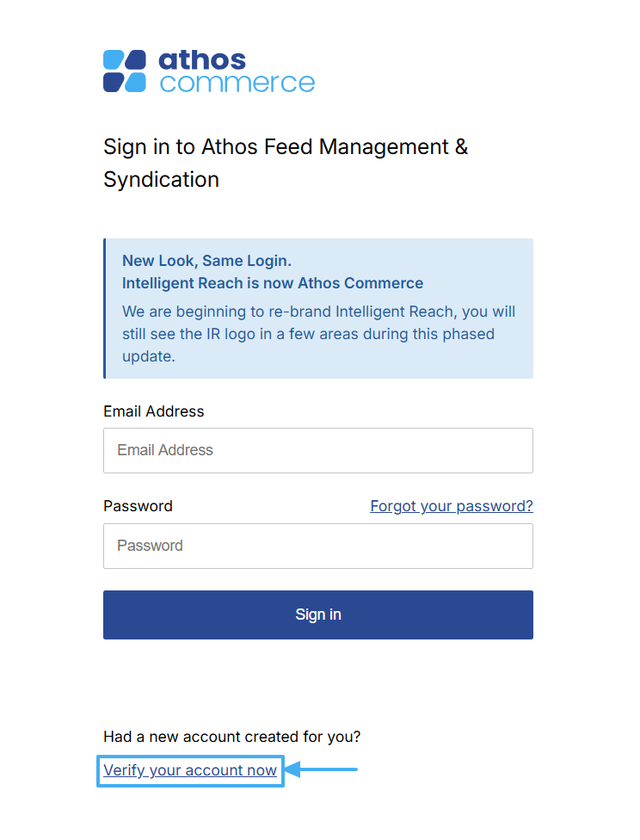Click the Athos Commerce four-square logo icon

point(125,71)
